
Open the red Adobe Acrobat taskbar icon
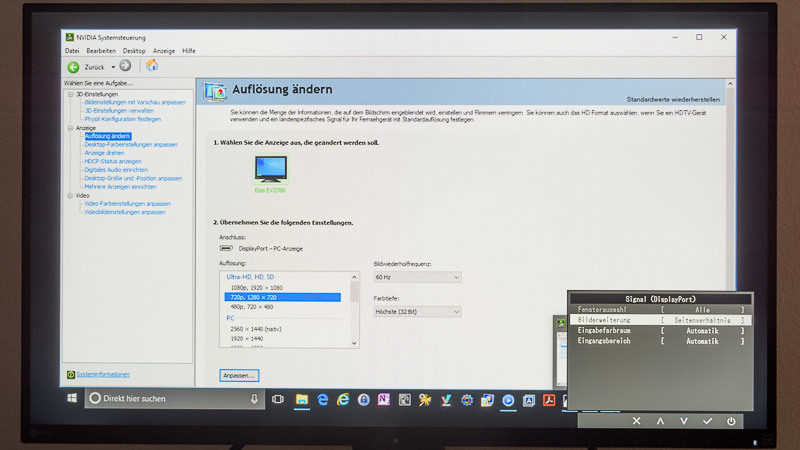pos(549,401)
